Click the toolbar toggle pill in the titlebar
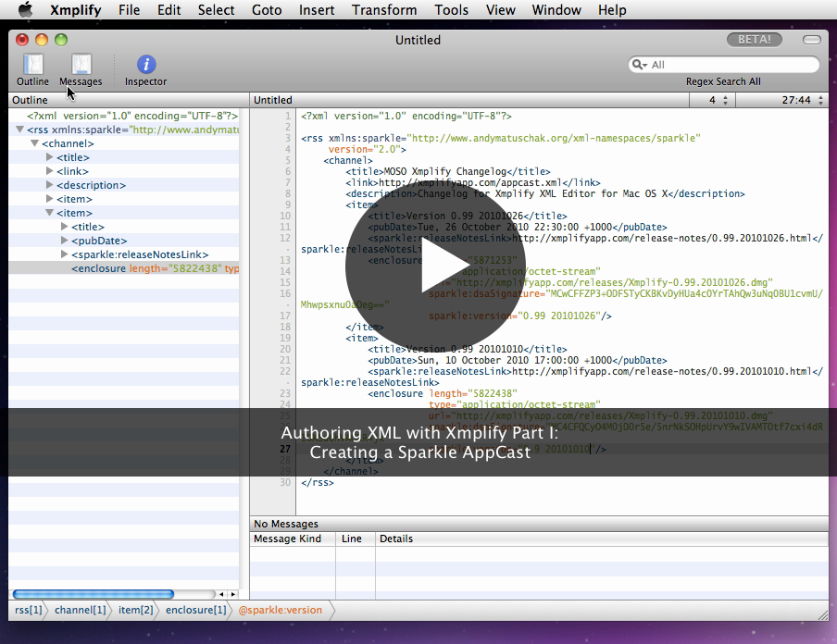The image size is (837, 644). point(811,40)
